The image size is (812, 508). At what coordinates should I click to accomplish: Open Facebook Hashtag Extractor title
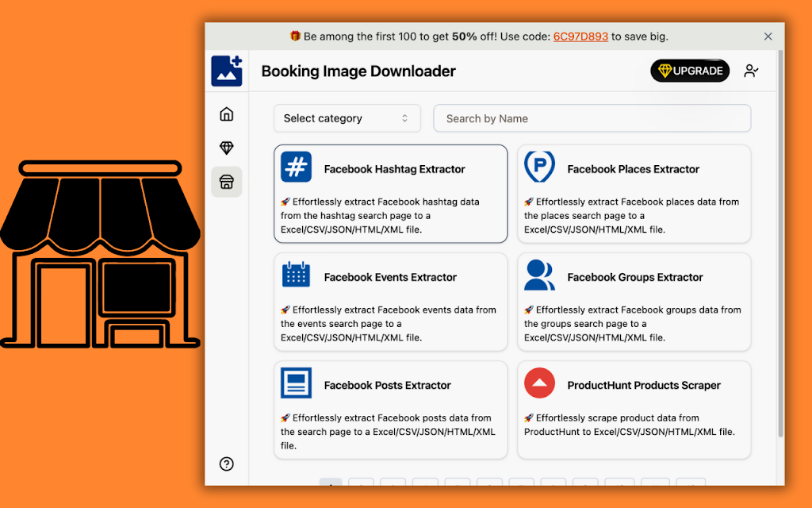395,169
